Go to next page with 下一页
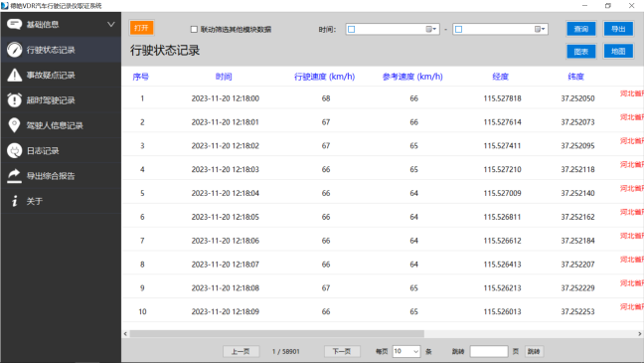644x363 pixels. click(x=342, y=351)
